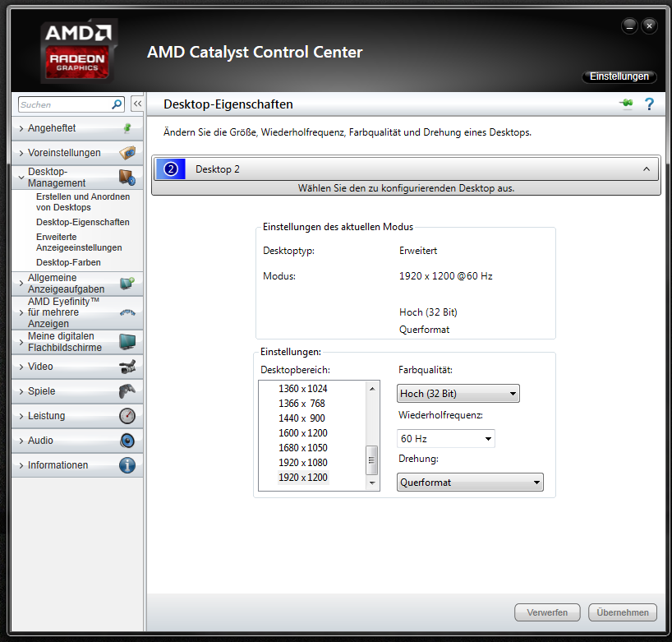Select resolution 1920 x 1080
Screen dimensions: 672x642
pos(302,463)
